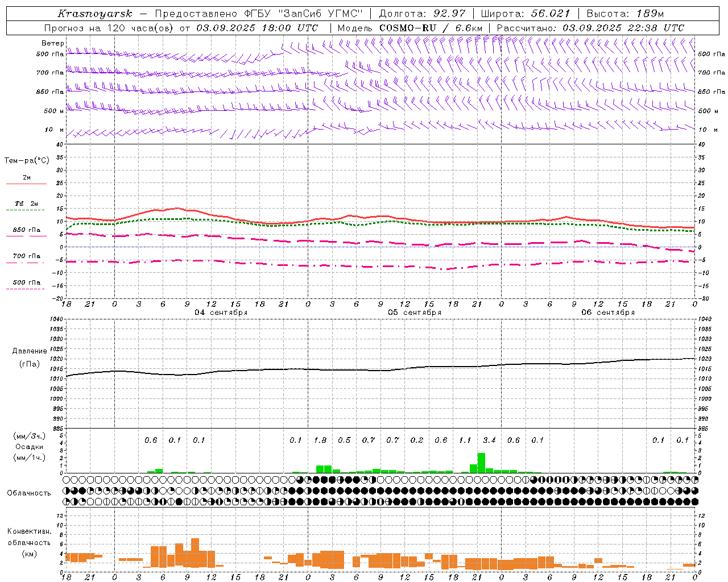Click the Модель COSMO-RU / 6.6км label
This screenshot has width=728, height=582.
(409, 28)
